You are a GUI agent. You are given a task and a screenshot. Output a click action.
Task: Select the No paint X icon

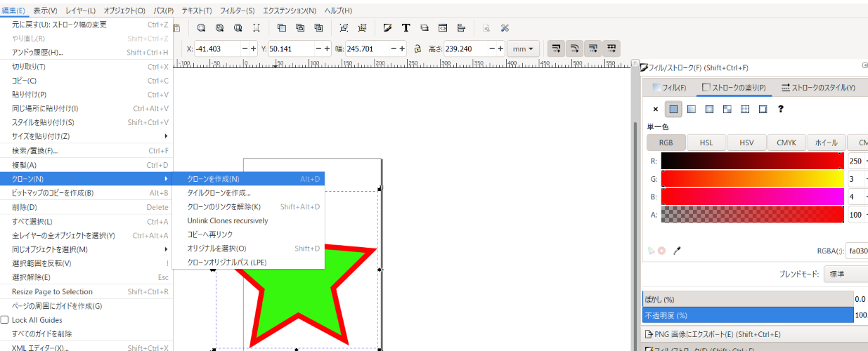coord(656,109)
